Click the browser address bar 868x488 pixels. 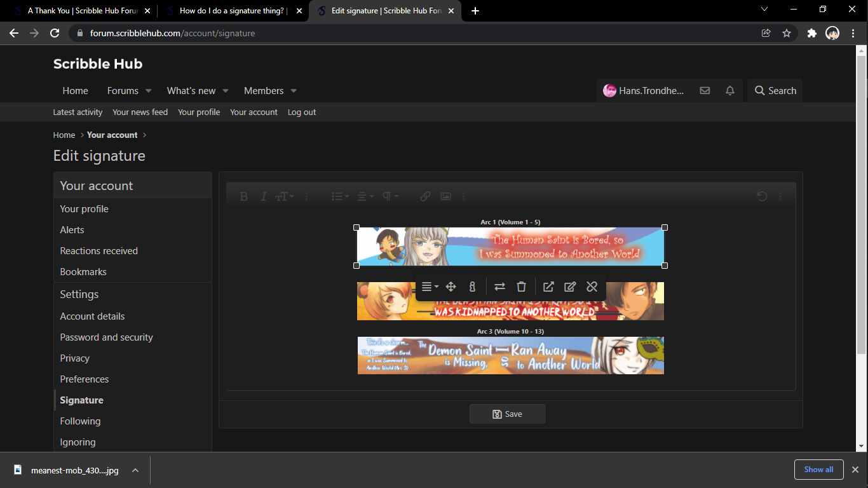click(413, 33)
